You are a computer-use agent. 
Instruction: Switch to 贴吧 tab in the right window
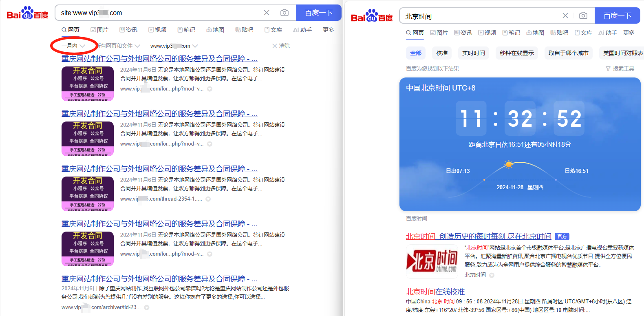click(559, 33)
